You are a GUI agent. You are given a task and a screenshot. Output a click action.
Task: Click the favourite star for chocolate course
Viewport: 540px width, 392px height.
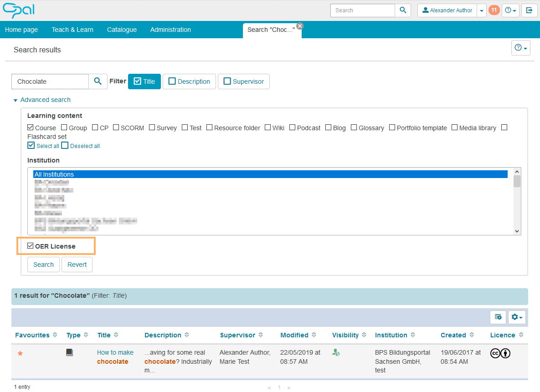point(20,353)
